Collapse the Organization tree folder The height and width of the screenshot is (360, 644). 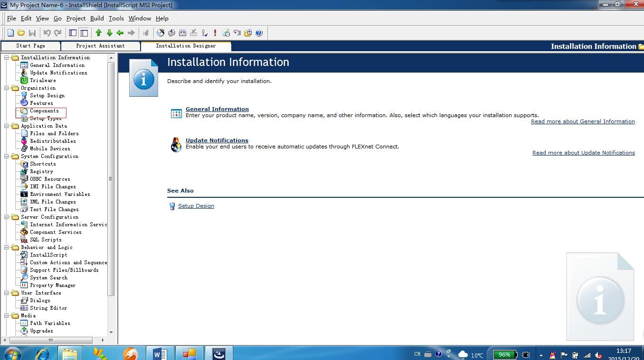click(7, 88)
